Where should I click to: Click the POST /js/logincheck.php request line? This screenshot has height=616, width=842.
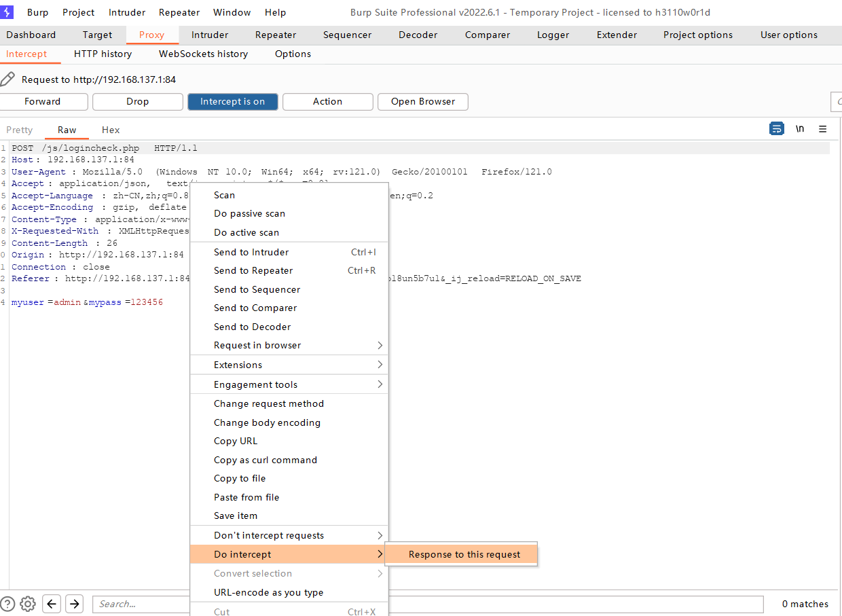(x=105, y=148)
